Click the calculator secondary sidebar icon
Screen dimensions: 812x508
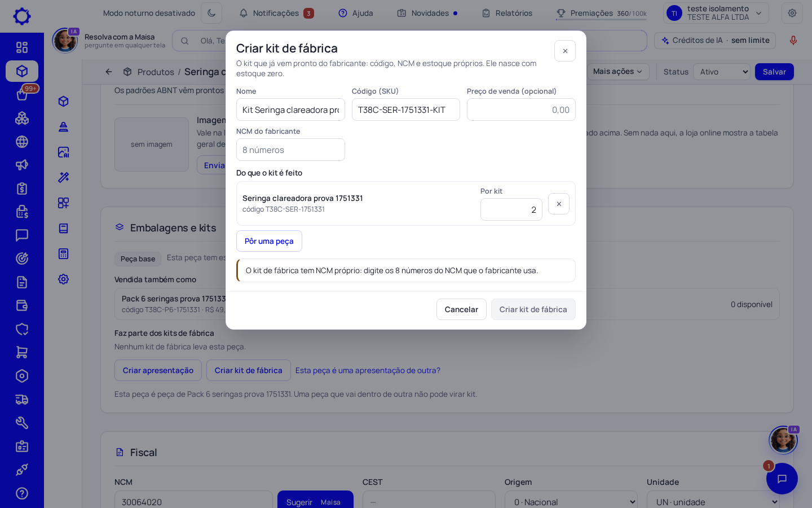[x=63, y=253]
